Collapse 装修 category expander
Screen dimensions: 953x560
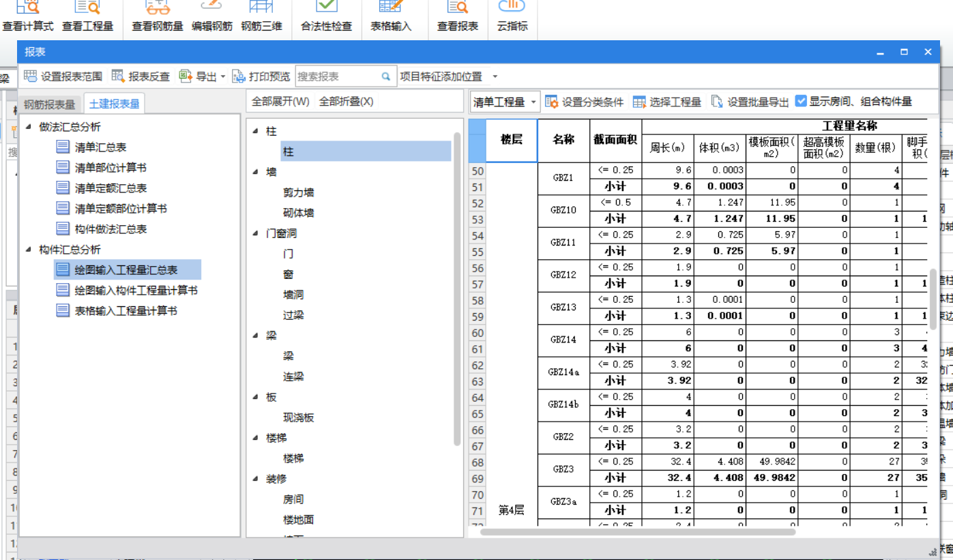click(255, 479)
